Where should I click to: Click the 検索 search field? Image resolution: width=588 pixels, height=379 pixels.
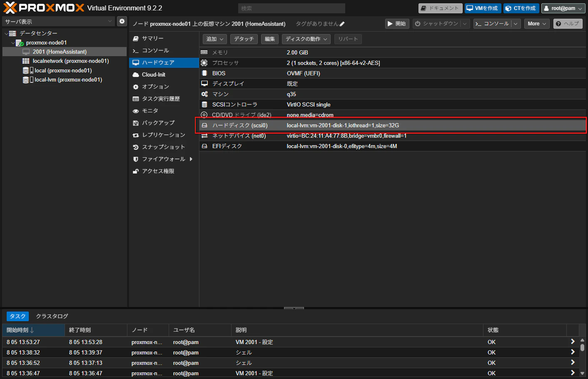tap(292, 8)
